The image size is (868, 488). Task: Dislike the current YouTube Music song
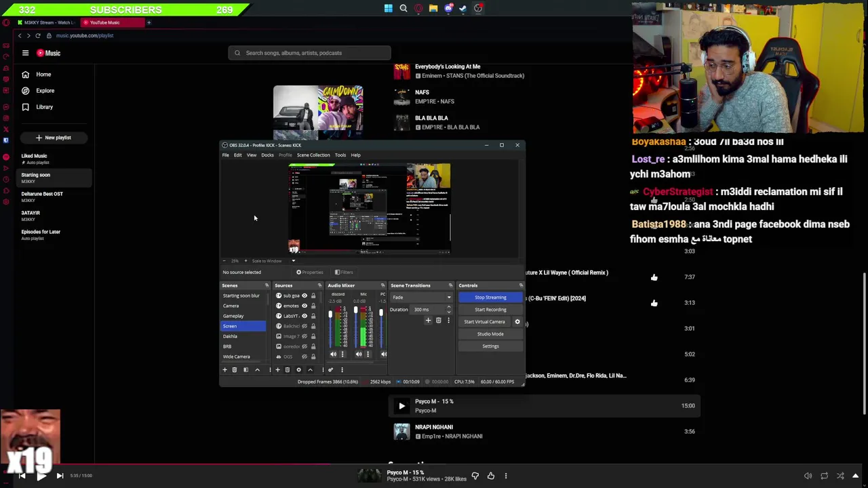pos(475,476)
